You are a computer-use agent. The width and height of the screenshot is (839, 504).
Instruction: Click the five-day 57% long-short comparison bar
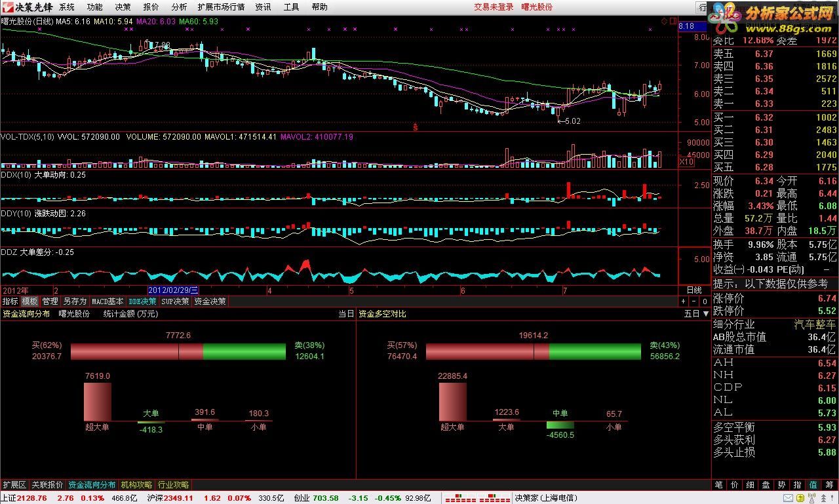pos(534,351)
